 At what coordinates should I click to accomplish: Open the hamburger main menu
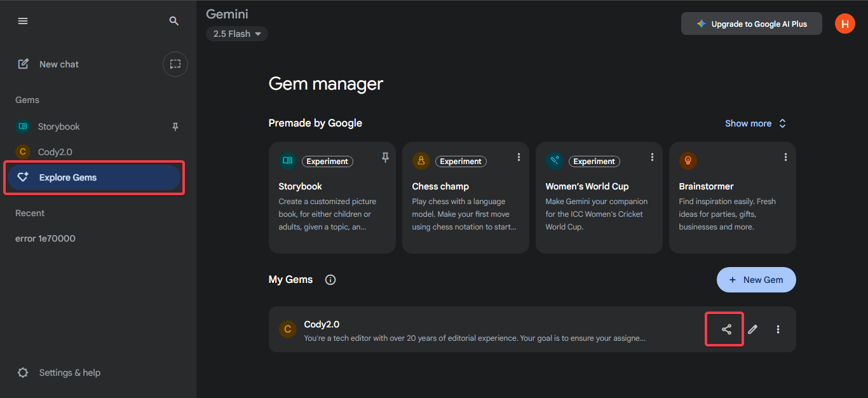click(23, 21)
